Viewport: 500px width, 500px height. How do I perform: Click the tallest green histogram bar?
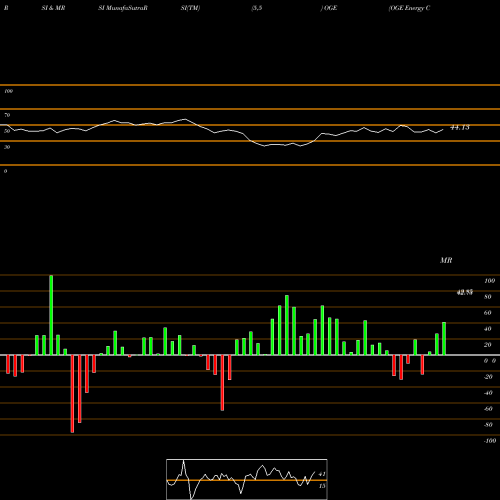[x=51, y=315]
